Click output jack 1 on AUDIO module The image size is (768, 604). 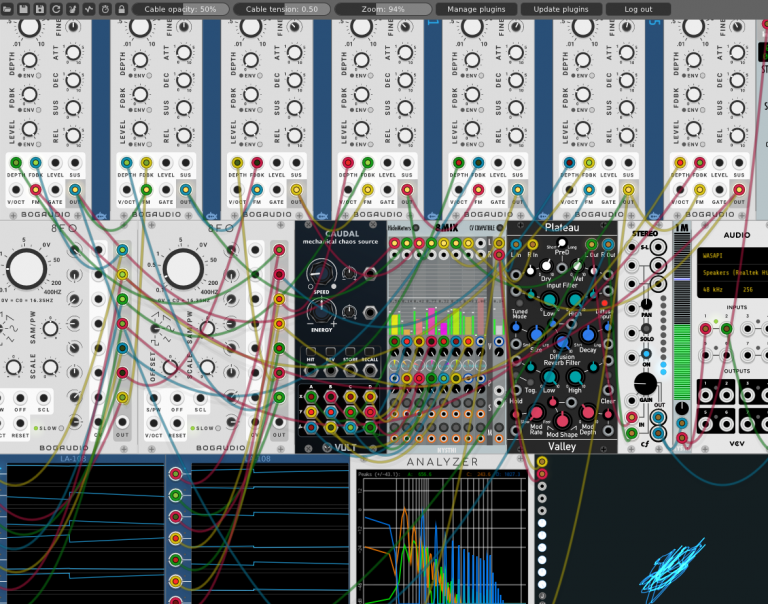[705, 396]
